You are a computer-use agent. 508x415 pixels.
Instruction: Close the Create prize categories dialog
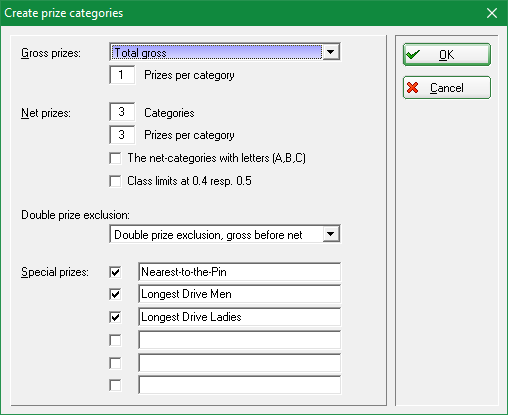pyautogui.click(x=492, y=13)
